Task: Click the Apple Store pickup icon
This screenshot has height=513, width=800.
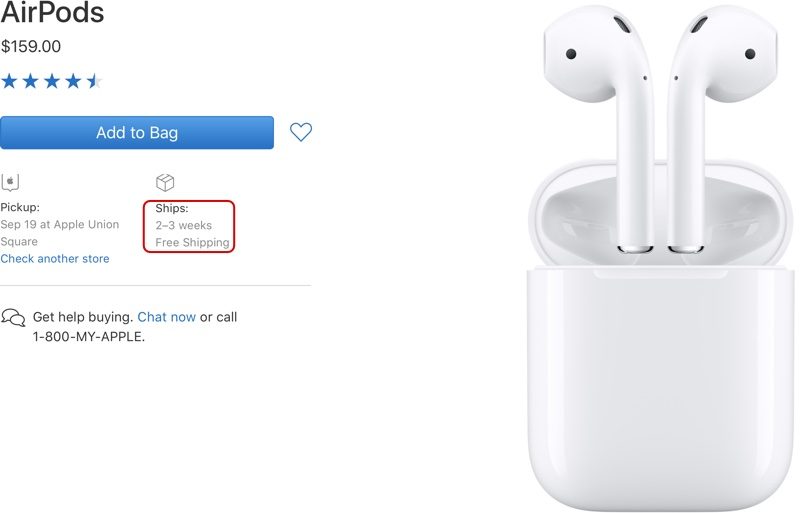Action: point(10,182)
